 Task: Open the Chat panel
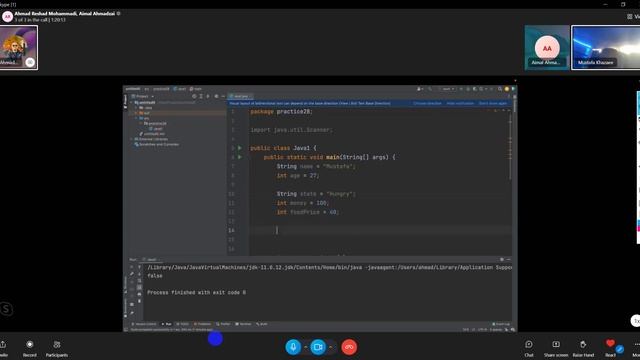coord(529,348)
